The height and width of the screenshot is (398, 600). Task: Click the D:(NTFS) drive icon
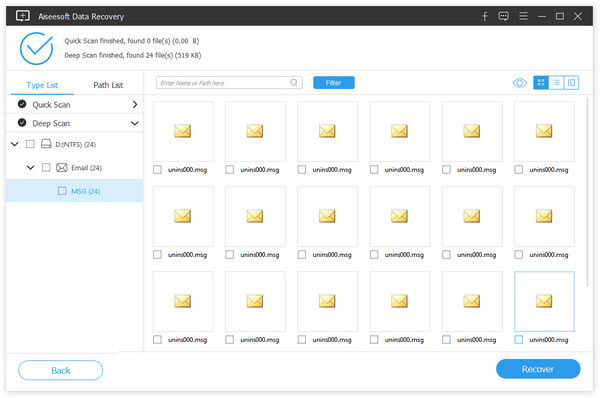point(46,144)
